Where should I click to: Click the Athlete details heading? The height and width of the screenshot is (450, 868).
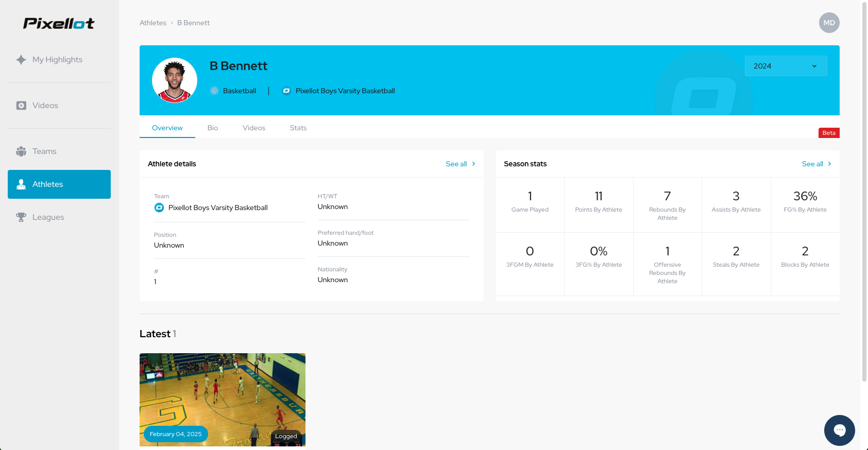click(172, 164)
